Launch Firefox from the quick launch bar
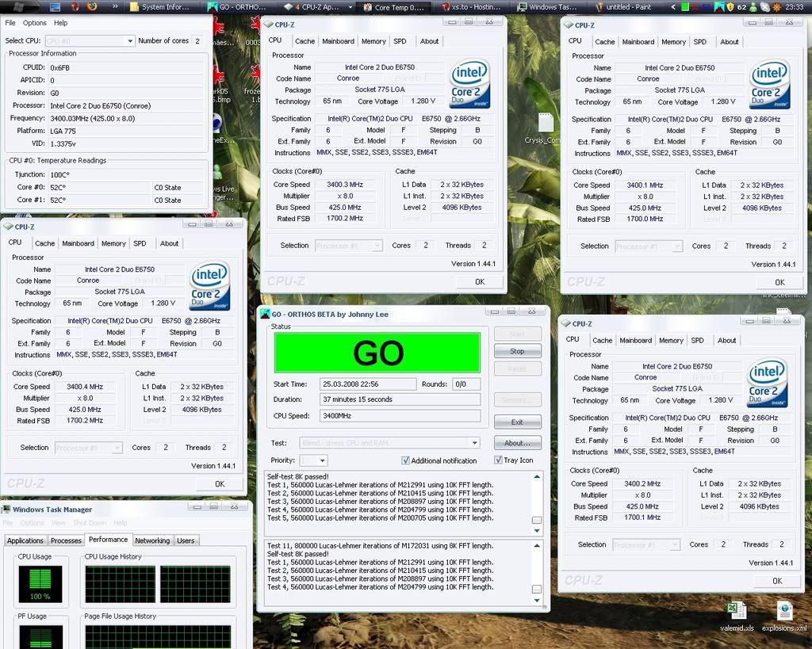This screenshot has width=812, height=649. tap(92, 6)
